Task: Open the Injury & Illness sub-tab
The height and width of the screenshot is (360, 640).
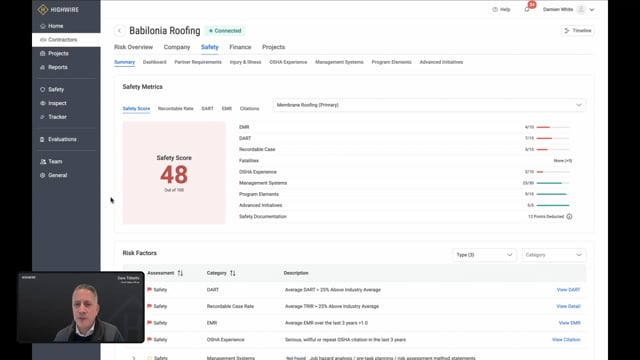Action: point(245,62)
